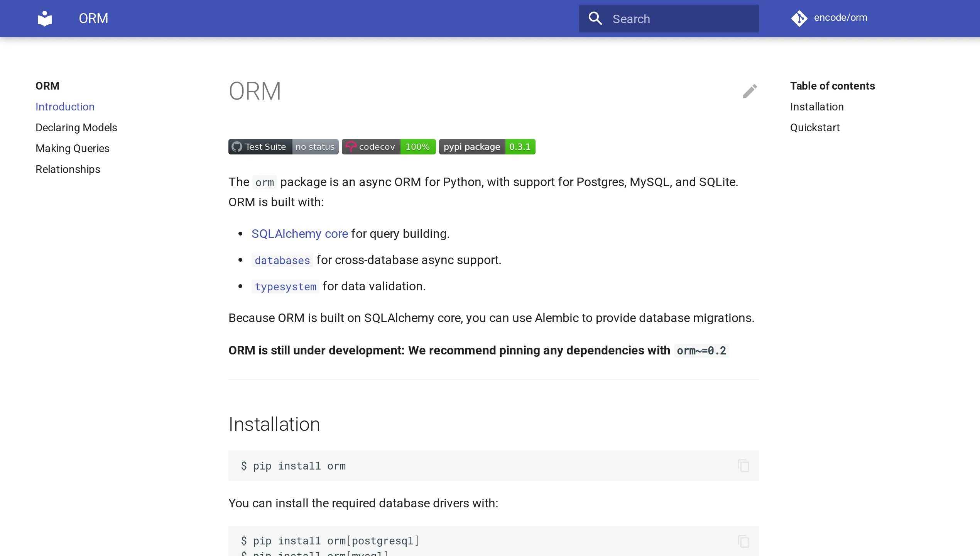This screenshot has width=980, height=556.
Task: Follow the SQLAlchemy core hyperlink
Action: (300, 234)
